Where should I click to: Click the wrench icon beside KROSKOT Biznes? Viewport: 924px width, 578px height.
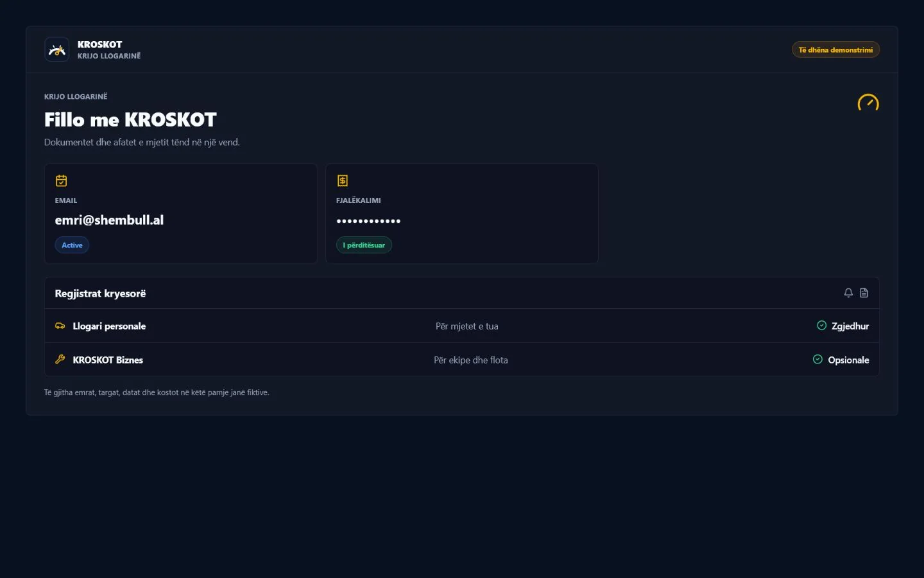tap(60, 360)
